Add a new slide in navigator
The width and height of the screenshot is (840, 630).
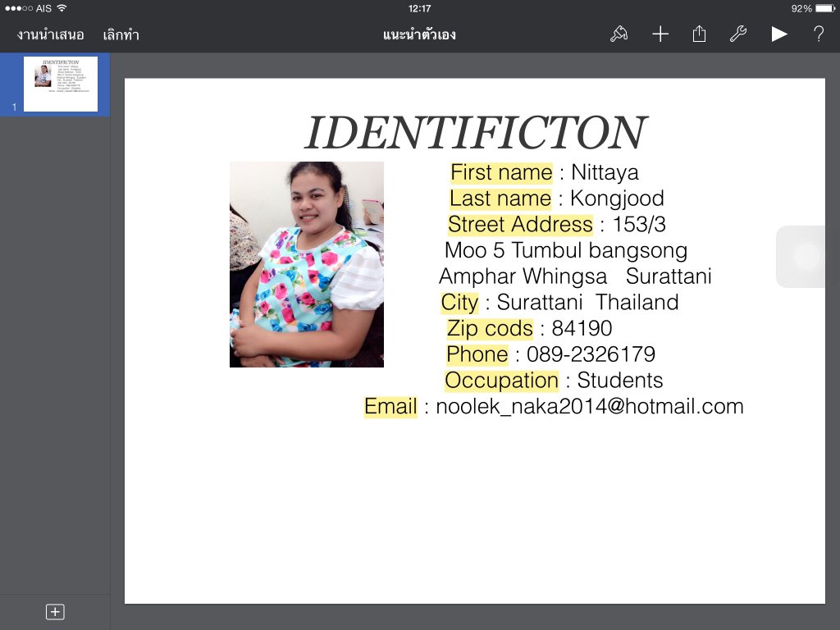(x=55, y=611)
